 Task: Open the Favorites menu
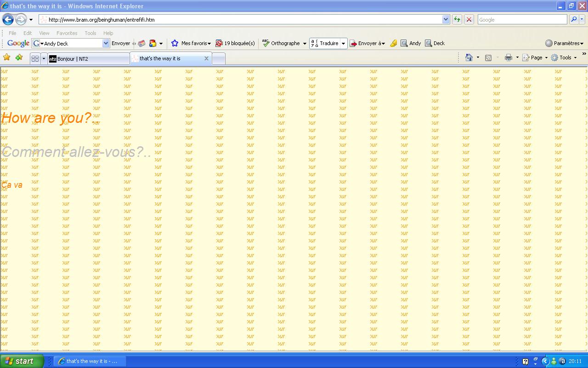pyautogui.click(x=67, y=33)
